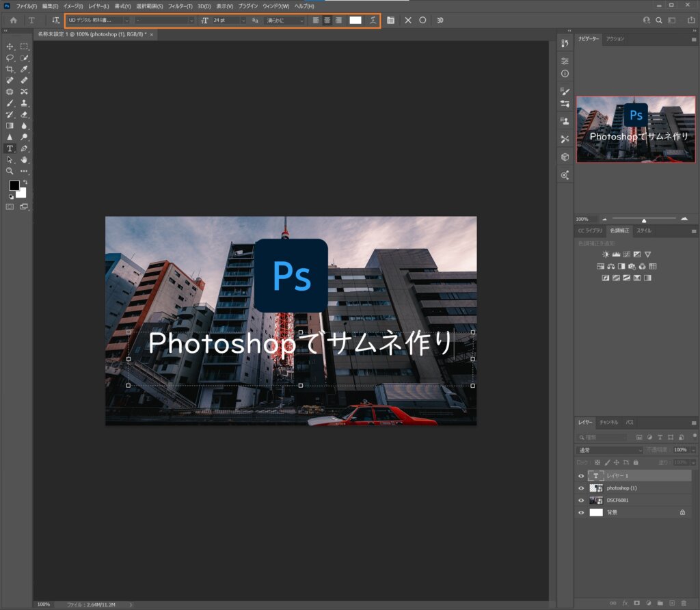Open the search magnifier in options bar
Viewport: 700px width, 610px height.
[x=659, y=20]
